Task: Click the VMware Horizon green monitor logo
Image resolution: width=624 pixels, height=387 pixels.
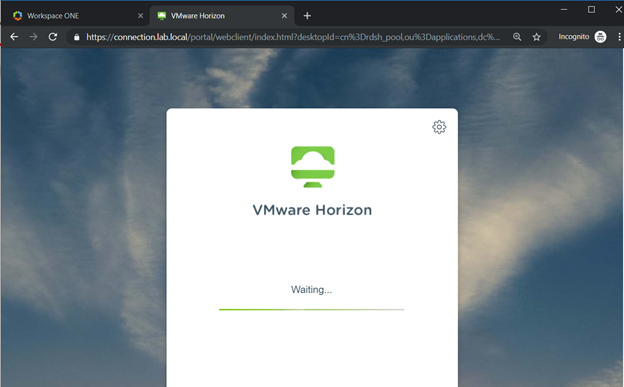Action: 313,166
